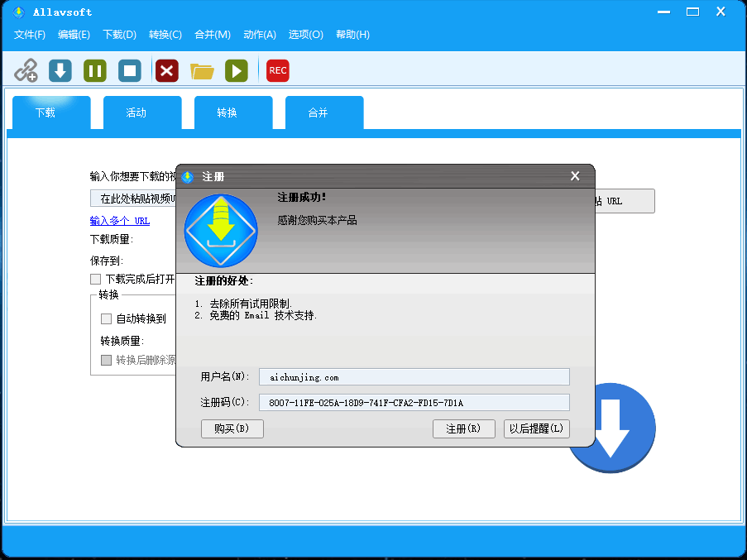Open the 选项(O) menu

pos(306,34)
